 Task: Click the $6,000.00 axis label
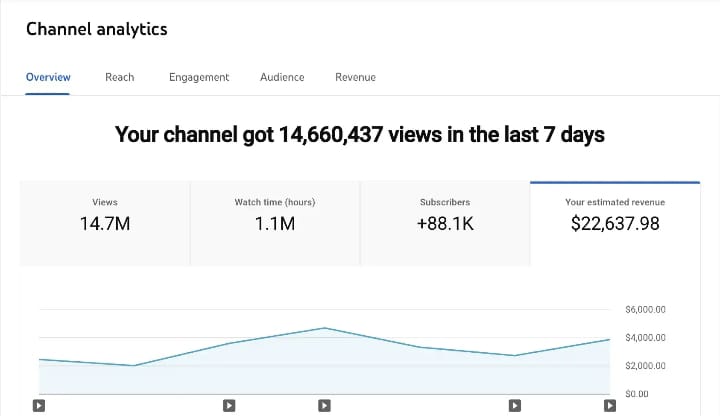645,310
